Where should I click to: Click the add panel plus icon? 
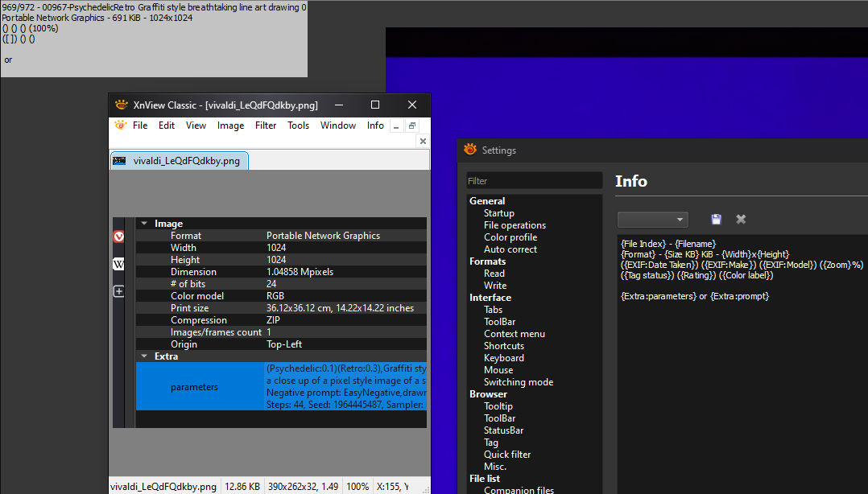point(118,291)
